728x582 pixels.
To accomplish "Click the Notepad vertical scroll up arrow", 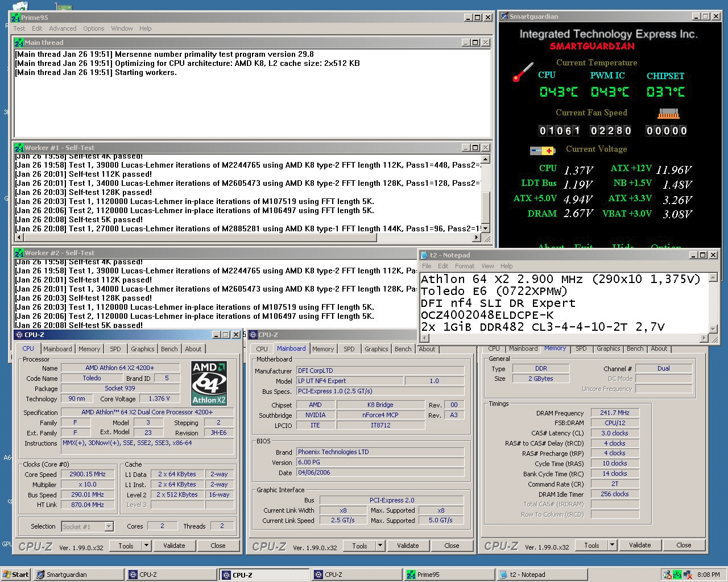I will tap(713, 277).
